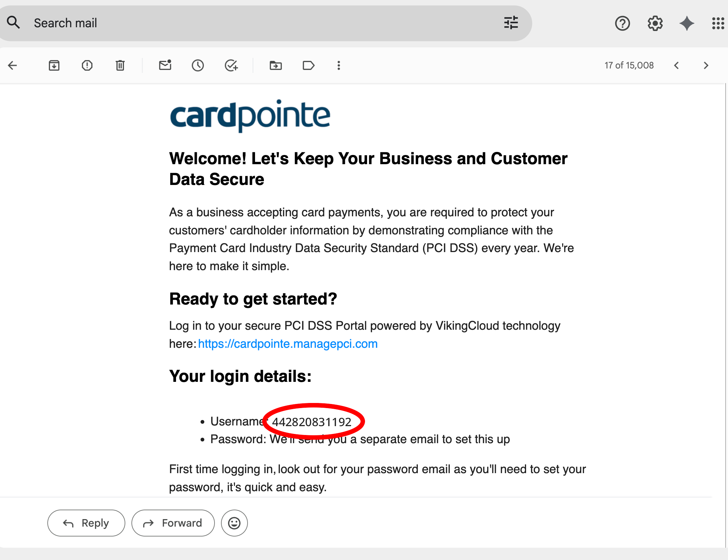This screenshot has width=728, height=560.
Task: Open the Labels menu
Action: pos(308,65)
